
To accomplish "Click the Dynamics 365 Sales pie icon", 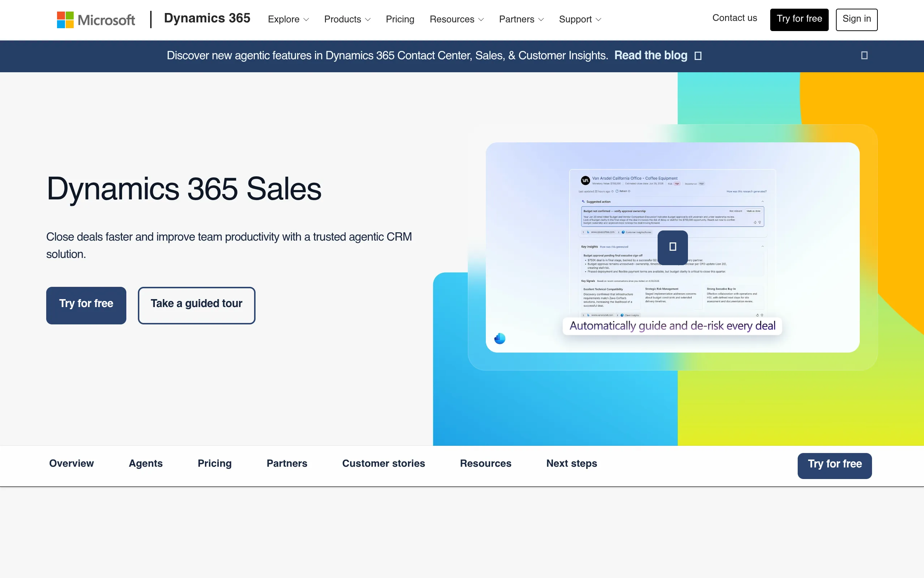I will (500, 338).
